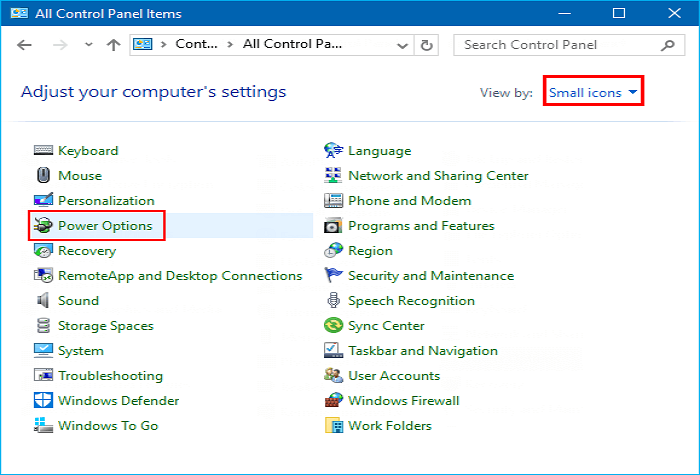Click the Security and Maintenance flag icon
Image resolution: width=700 pixels, height=475 pixels.
click(x=333, y=276)
